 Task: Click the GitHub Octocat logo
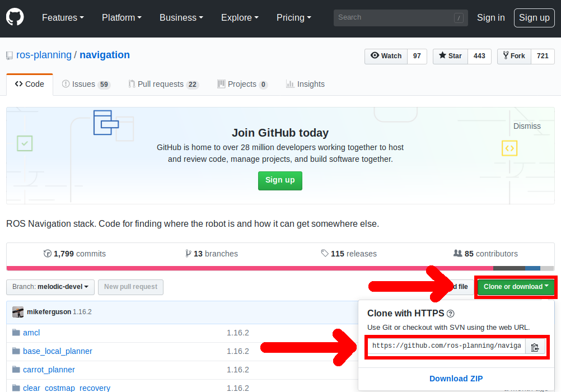15,17
